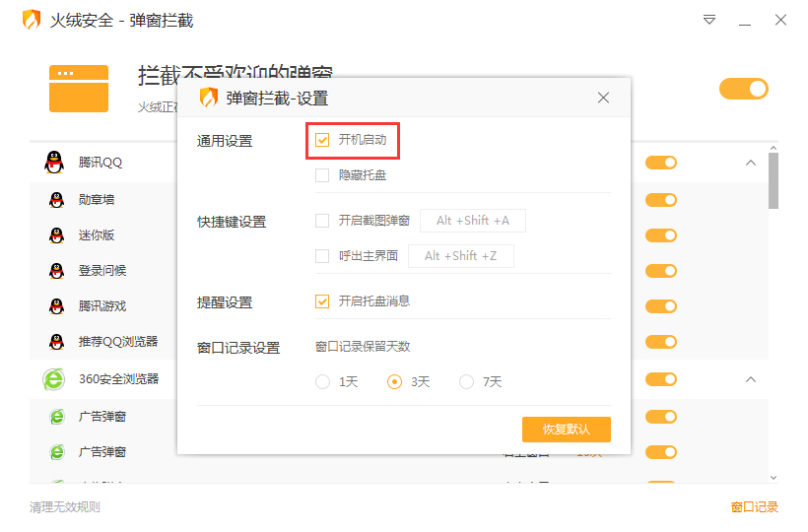Uncheck the 开机启动 checkbox
Screen dimensions: 808x532
tap(322, 141)
